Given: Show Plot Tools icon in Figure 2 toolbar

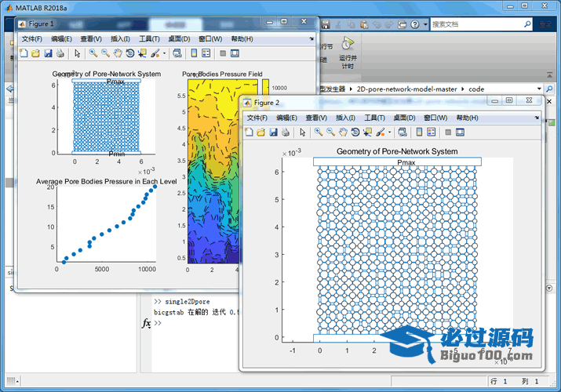Looking at the screenshot, I should (460, 132).
